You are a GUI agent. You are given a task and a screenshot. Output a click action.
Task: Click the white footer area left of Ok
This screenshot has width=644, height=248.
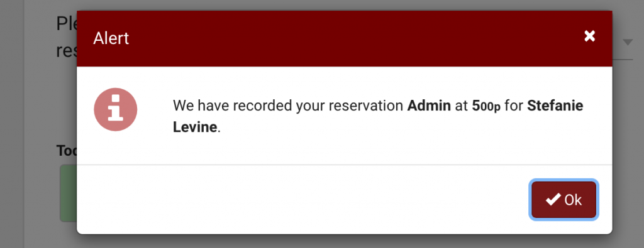pos(303,200)
